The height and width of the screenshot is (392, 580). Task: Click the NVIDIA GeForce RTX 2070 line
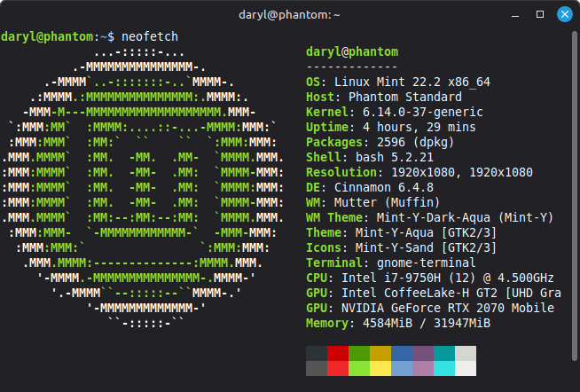pos(430,308)
